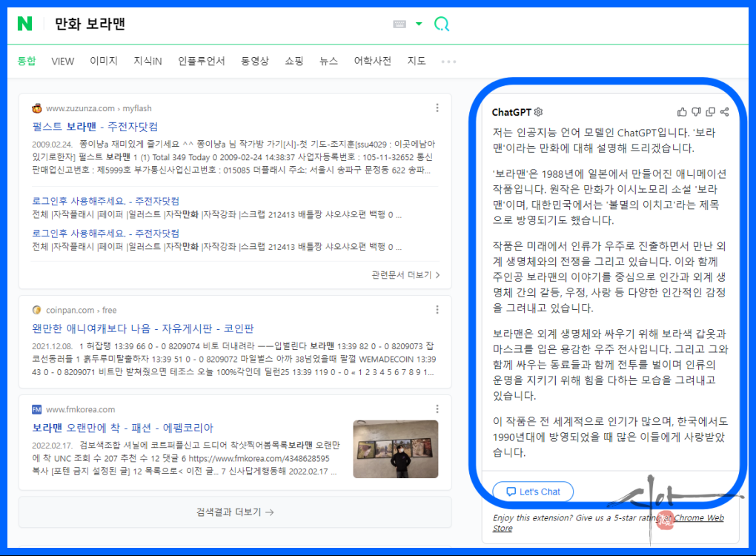This screenshot has width=756, height=556.
Task: Click the 2022.02.17. result date
Action: tap(53, 446)
